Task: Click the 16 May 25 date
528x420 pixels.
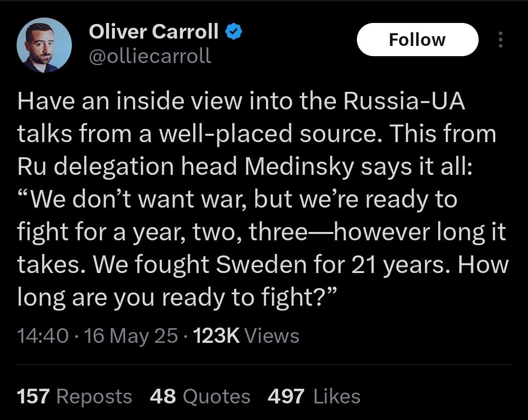Action: 131,336
